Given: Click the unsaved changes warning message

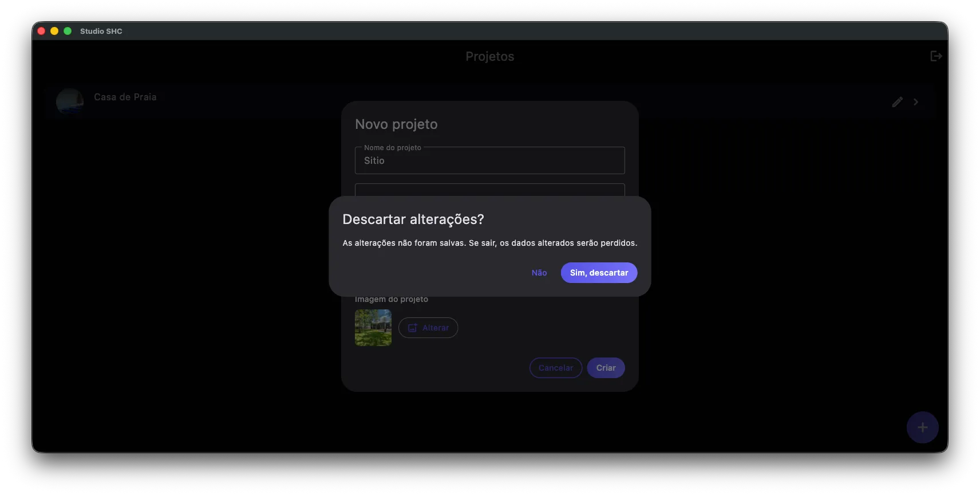Looking at the screenshot, I should point(489,243).
